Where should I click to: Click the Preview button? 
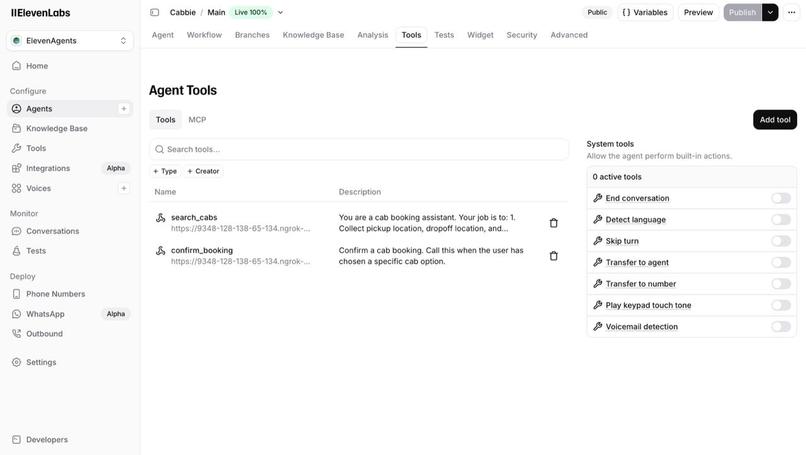698,12
